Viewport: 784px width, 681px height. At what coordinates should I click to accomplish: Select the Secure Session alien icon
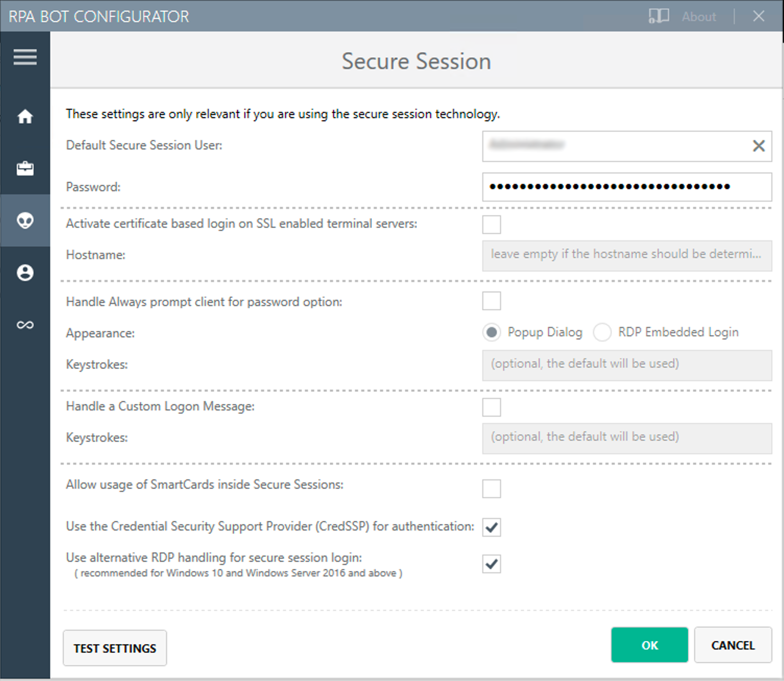click(25, 221)
